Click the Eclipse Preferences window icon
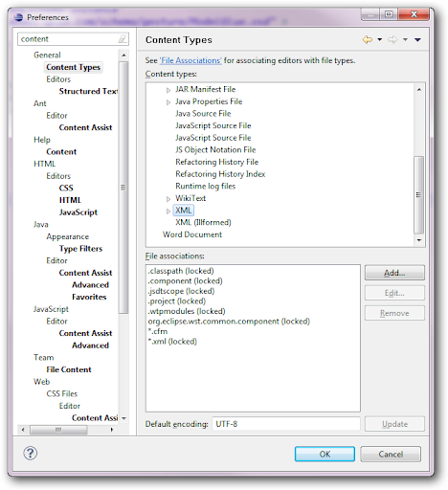448x490 pixels. pyautogui.click(x=19, y=17)
